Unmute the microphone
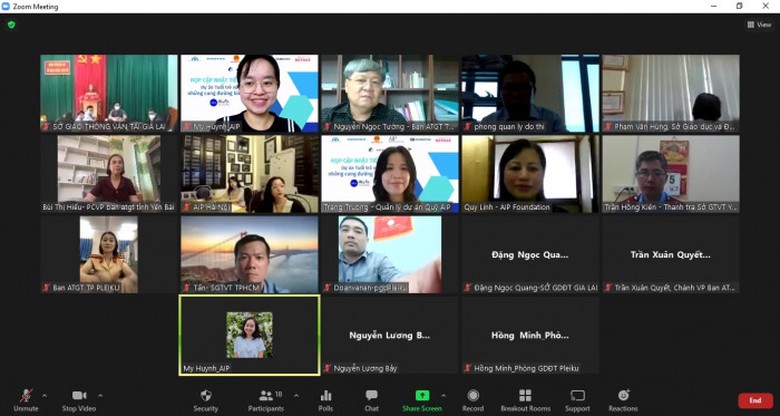Image resolution: width=780 pixels, height=416 pixels. pyautogui.click(x=25, y=399)
